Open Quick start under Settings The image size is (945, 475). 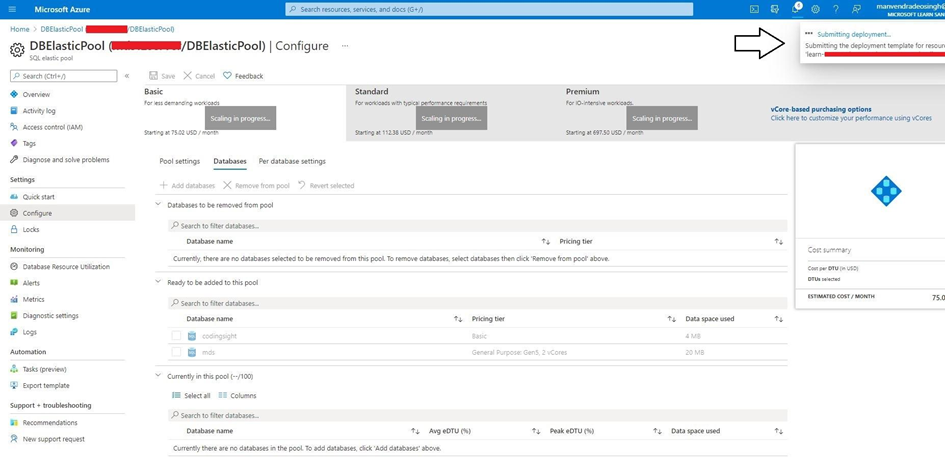(39, 197)
